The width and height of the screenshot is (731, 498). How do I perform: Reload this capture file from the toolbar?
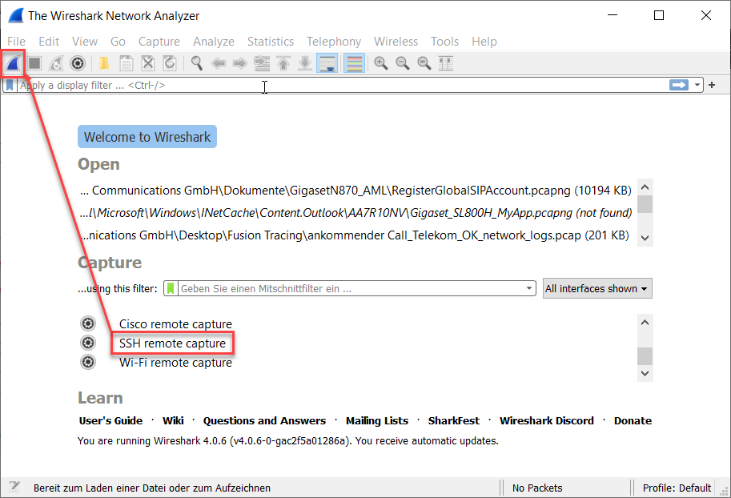(170, 63)
